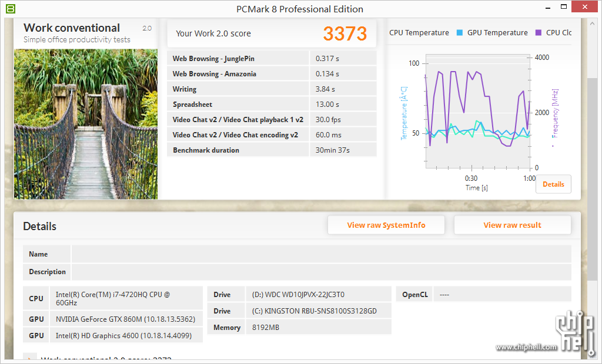Click the KINGSTON drive (C:) entry

(x=315, y=311)
